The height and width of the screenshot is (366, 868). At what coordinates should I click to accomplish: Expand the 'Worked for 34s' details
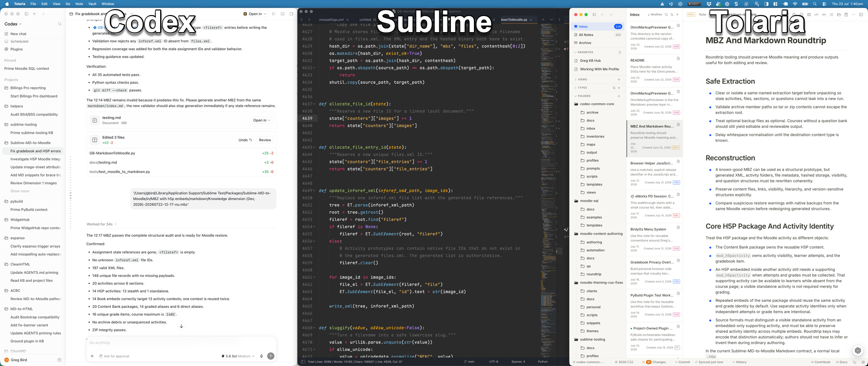[x=102, y=224]
